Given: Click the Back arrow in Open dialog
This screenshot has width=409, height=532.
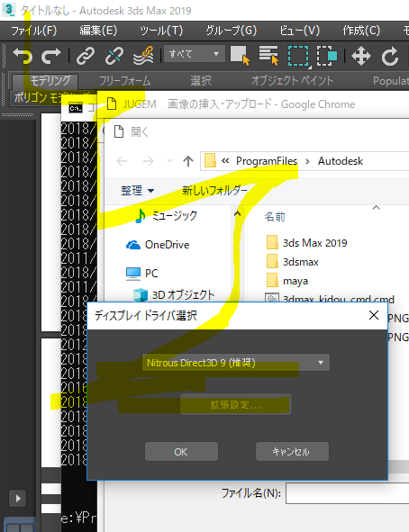Looking at the screenshot, I should pos(122,161).
